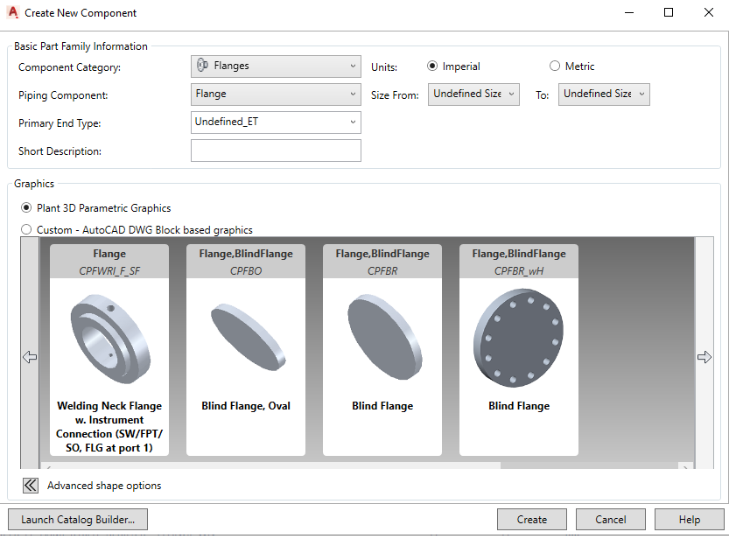Click the Component Category label

click(x=69, y=67)
